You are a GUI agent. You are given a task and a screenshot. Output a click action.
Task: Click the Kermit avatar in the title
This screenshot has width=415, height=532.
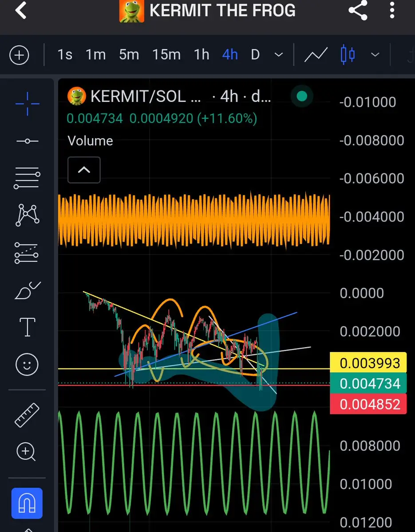[x=132, y=11]
